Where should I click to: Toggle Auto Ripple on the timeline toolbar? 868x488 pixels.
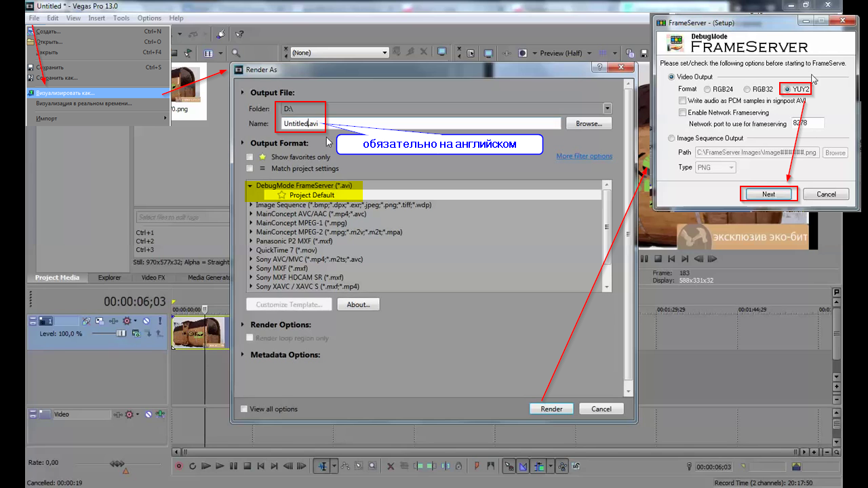point(539,466)
